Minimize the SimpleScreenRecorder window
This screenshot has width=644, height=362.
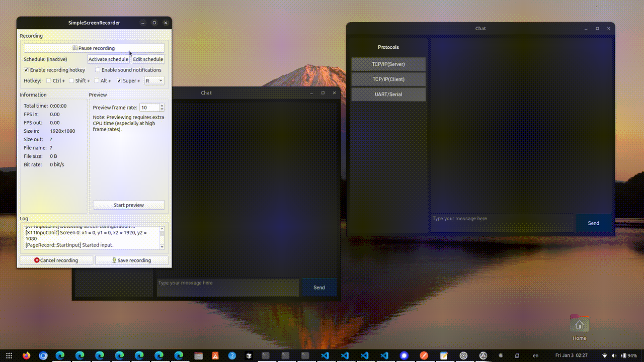(143, 23)
